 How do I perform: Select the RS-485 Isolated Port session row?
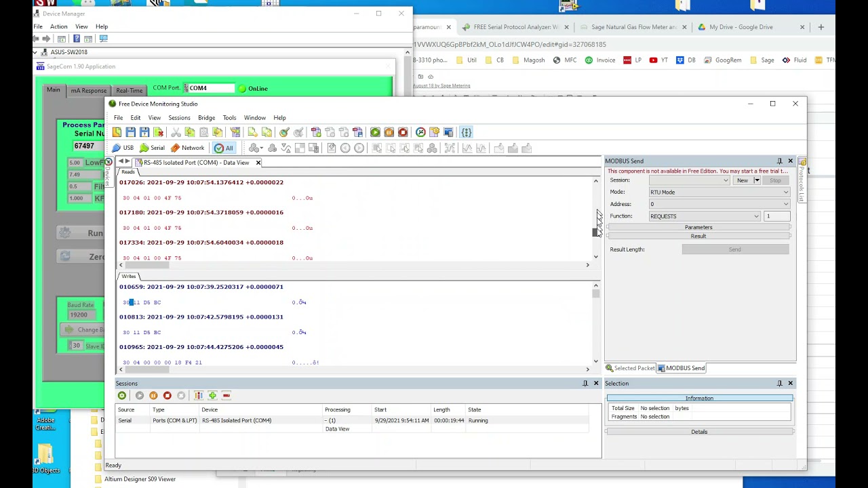(353, 421)
